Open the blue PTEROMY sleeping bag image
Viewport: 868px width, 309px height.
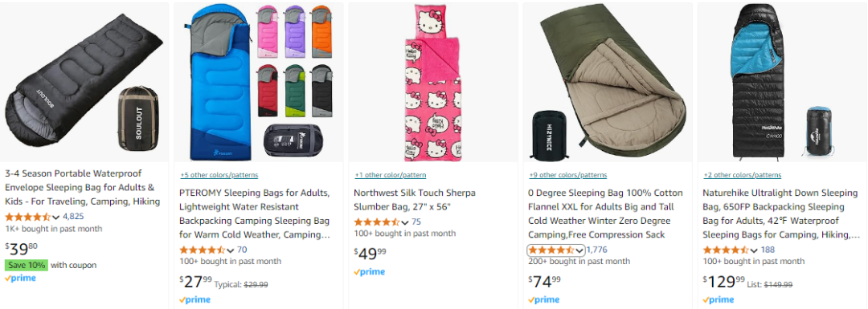[259, 83]
